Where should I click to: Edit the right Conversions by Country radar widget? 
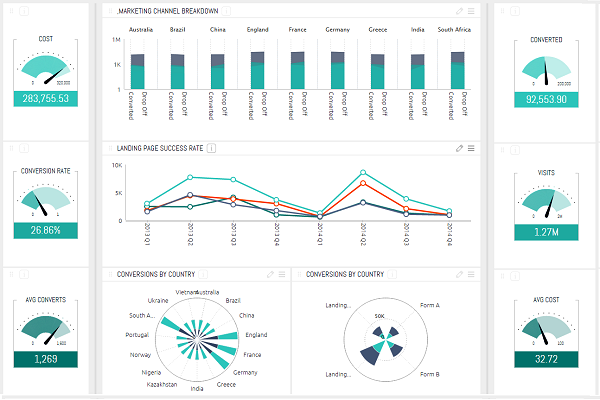click(x=459, y=274)
